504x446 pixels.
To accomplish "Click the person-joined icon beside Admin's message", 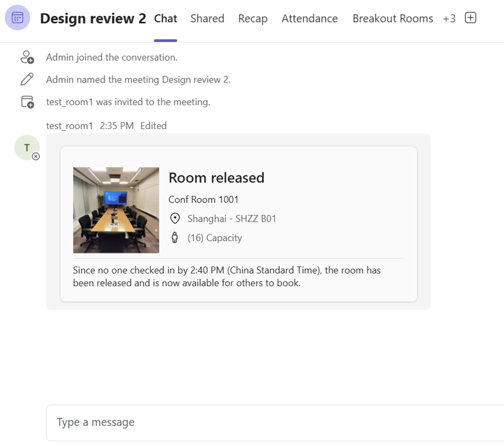I will coord(27,57).
